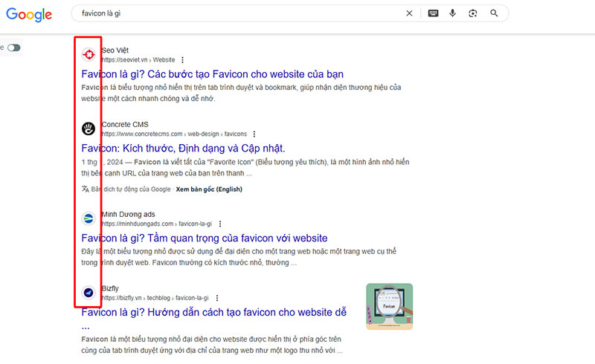
Task: Toggle the switch at the left edge
Action: (x=13, y=48)
